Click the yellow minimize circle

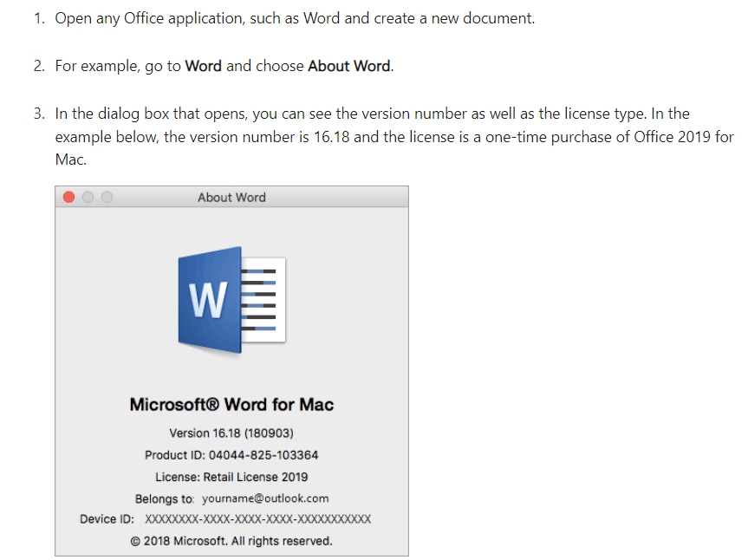[x=88, y=197]
